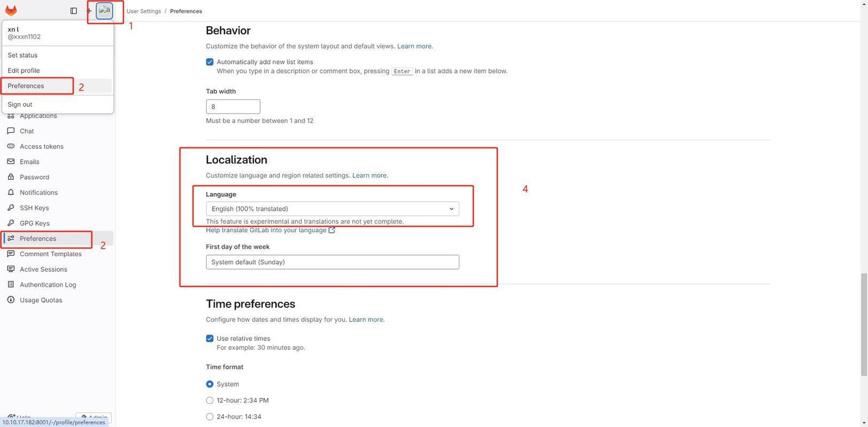Open Chat via its speech bubble icon

(x=11, y=131)
